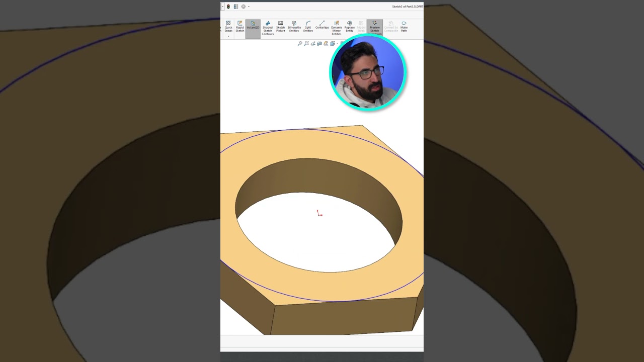The width and height of the screenshot is (644, 362).
Task: Select the Centerline tool
Action: click(x=322, y=25)
